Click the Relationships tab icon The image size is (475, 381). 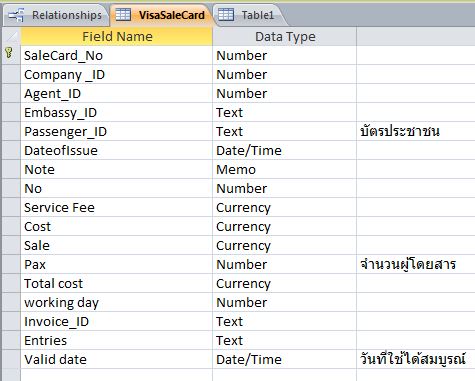click(16, 15)
